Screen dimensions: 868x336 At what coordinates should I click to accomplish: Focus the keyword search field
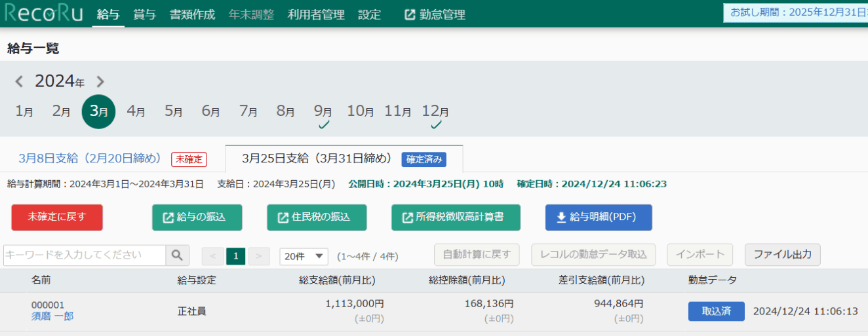[84, 255]
